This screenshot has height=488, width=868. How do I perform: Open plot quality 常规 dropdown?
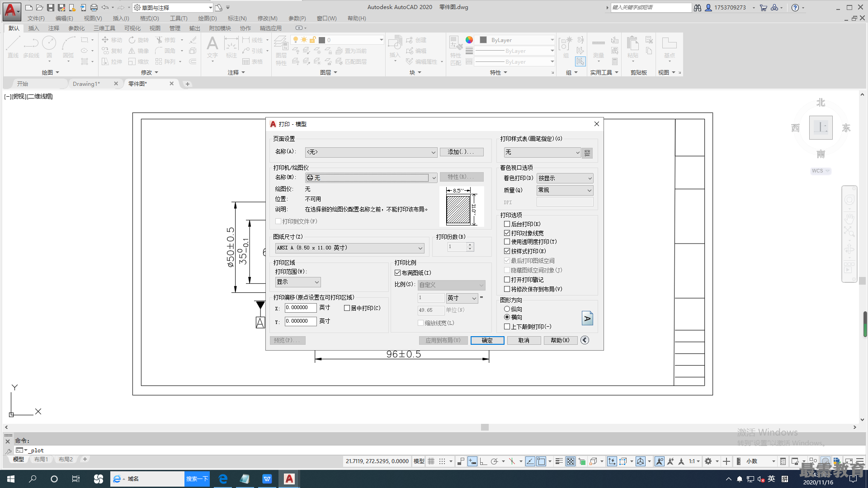point(565,190)
